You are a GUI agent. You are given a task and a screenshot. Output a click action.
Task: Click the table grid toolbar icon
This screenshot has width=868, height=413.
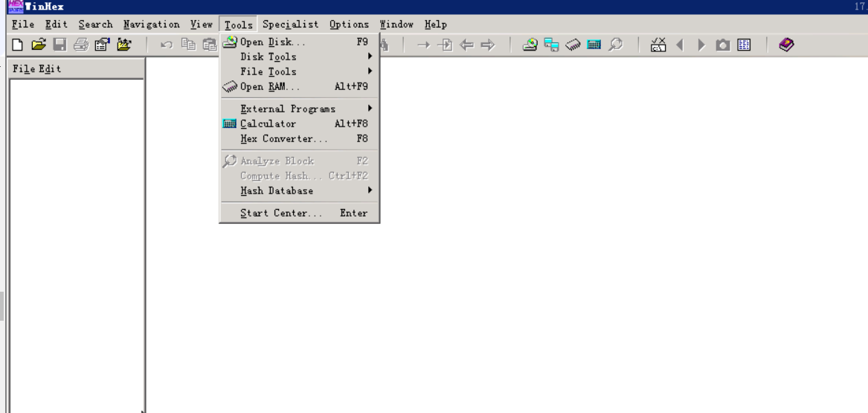point(744,45)
